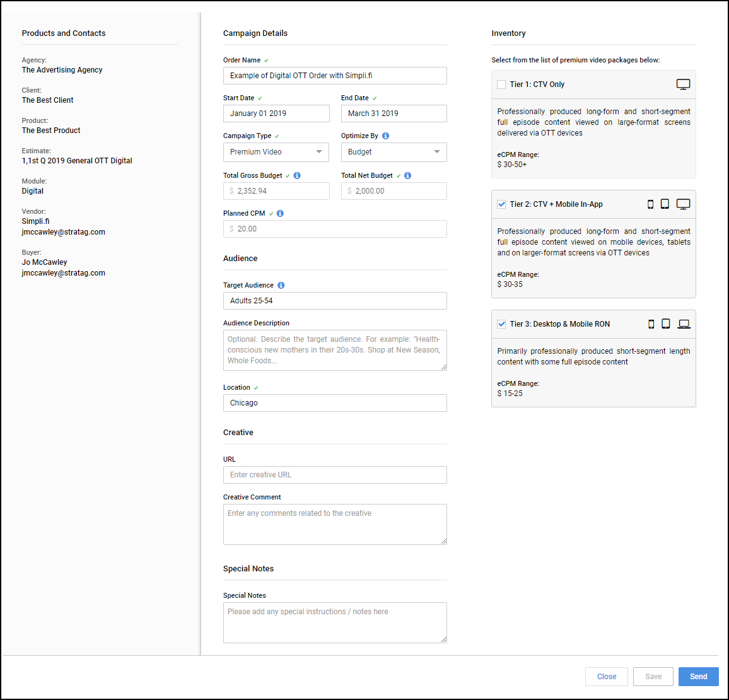Image resolution: width=729 pixels, height=700 pixels.
Task: Click the info icon next to Total Net Budget
Action: (408, 175)
